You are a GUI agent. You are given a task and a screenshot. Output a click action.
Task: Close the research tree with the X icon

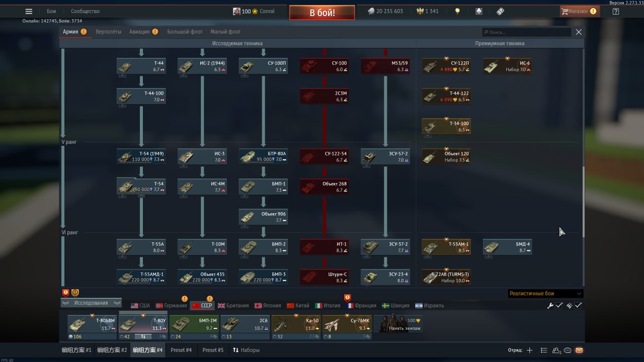(579, 32)
